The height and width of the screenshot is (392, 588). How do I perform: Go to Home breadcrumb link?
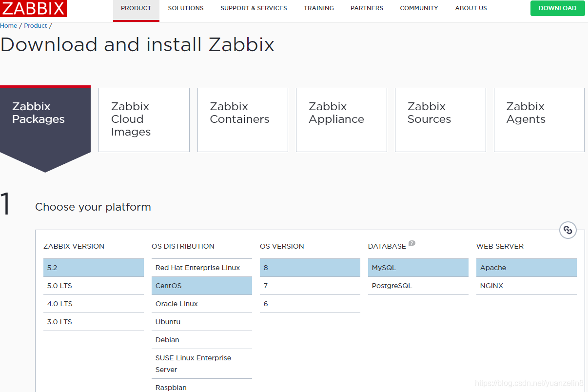(8, 26)
